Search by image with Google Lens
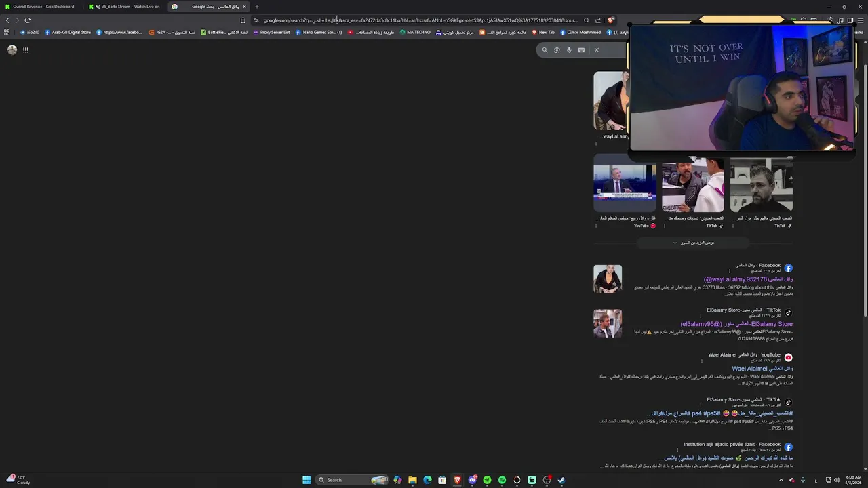 tap(557, 49)
